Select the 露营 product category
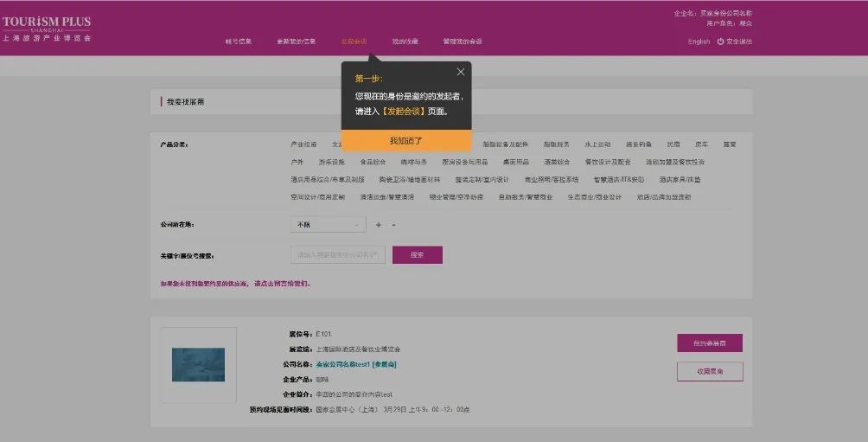The width and height of the screenshot is (868, 442). coord(730,144)
